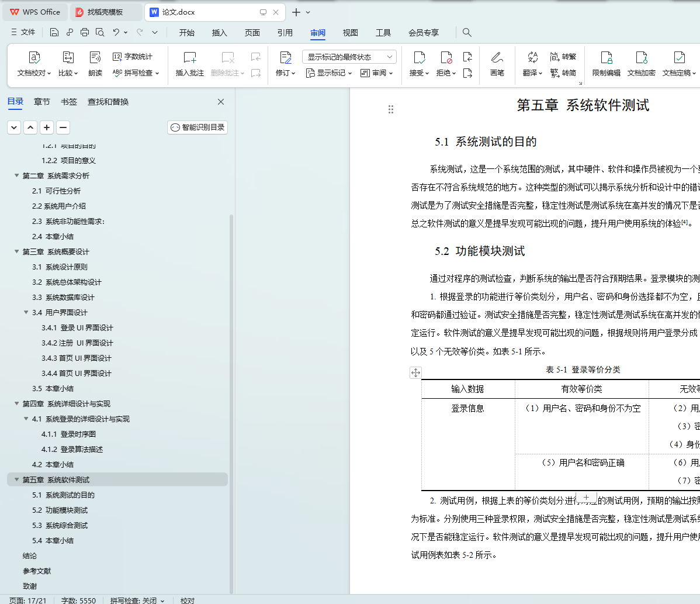The image size is (700, 604).
Task: Click the Compare (比较) icon
Action: [x=68, y=64]
